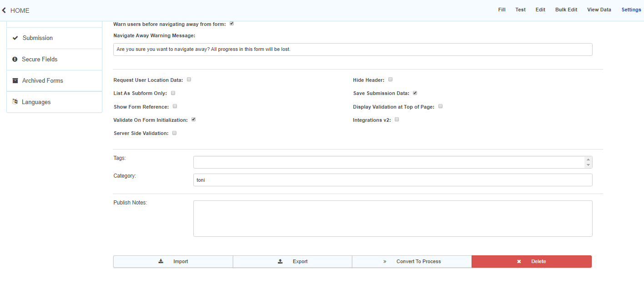
Task: Click the X icon on the Delete button
Action: point(519,261)
